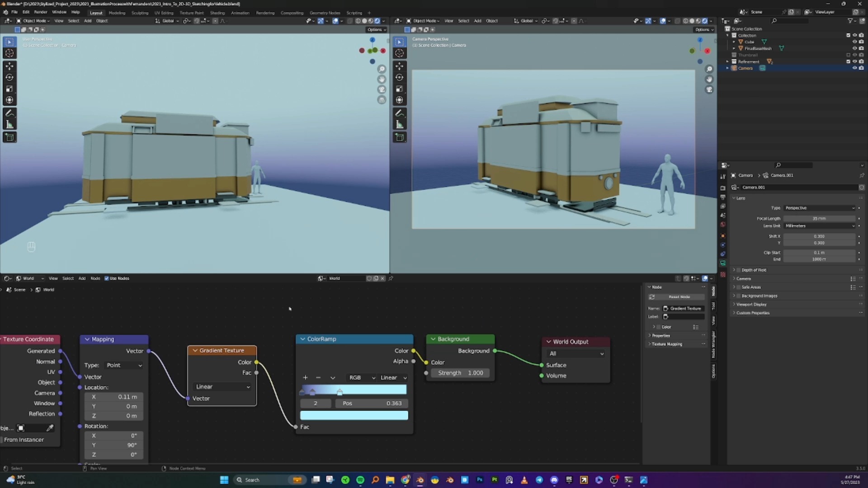Click the ColorRamp add stop plus button
The width and height of the screenshot is (868, 488).
click(305, 378)
